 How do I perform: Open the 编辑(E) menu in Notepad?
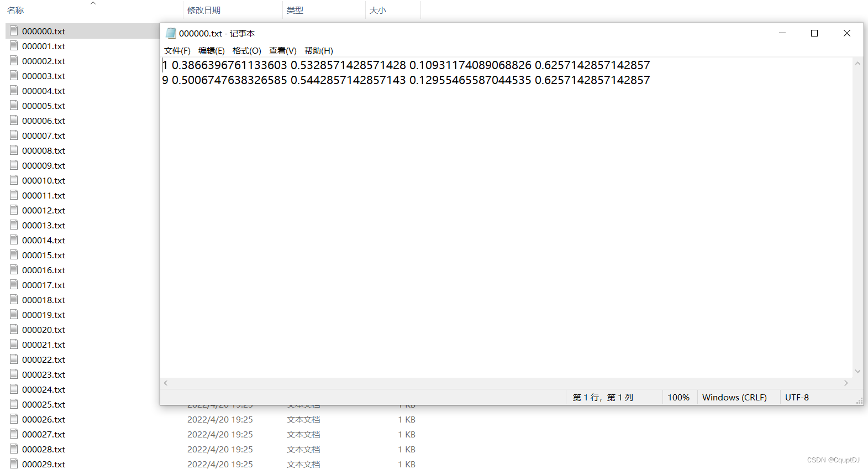tap(211, 51)
